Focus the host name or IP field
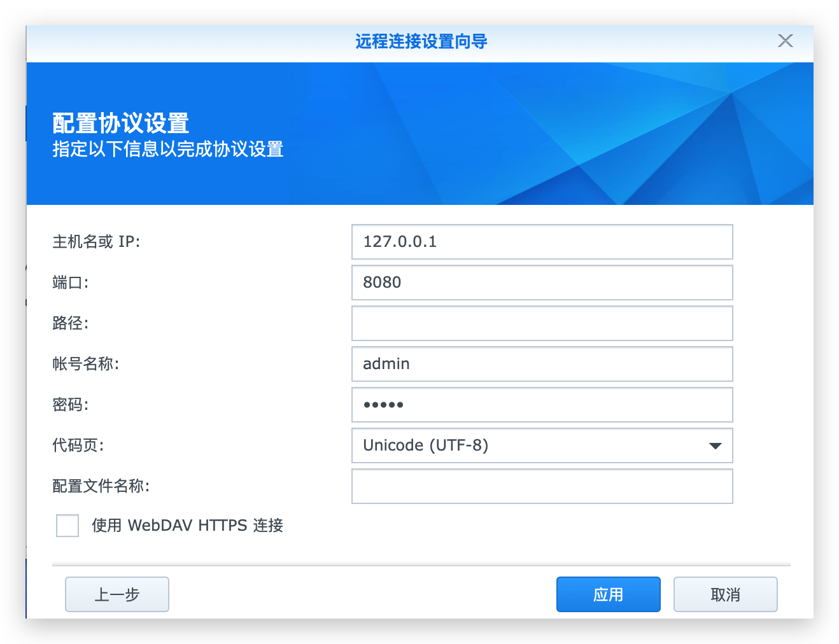The height and width of the screenshot is (644, 839). [x=542, y=242]
